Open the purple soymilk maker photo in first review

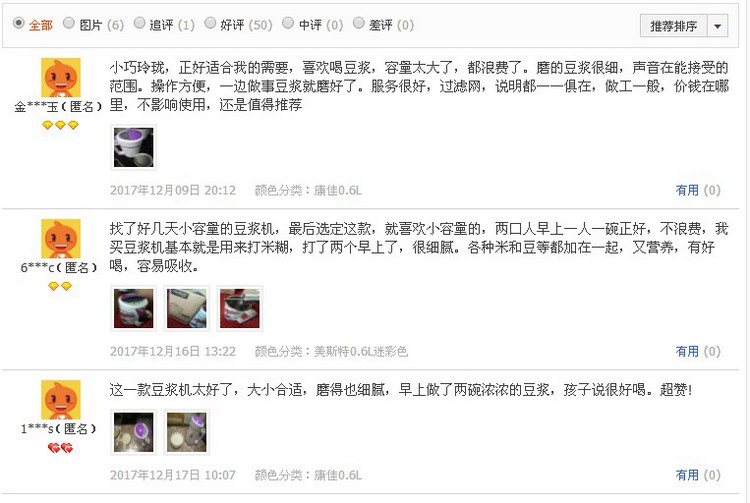click(133, 147)
